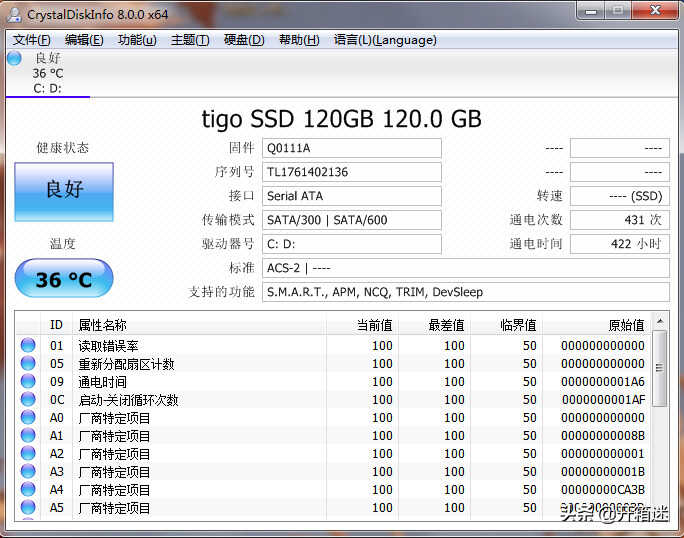Click status orb for attribute A1
The height and width of the screenshot is (538, 684).
coord(28,435)
